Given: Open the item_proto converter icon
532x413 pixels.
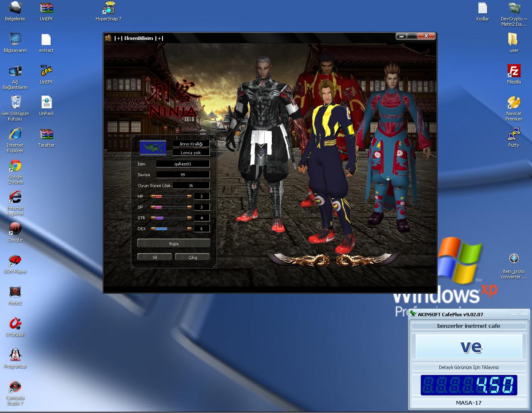Looking at the screenshot, I should coord(514,266).
